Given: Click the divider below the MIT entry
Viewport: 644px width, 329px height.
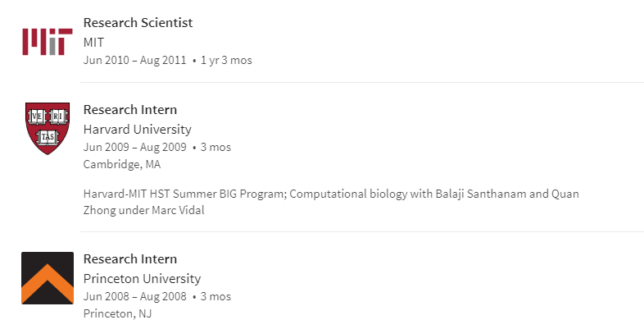Looking at the screenshot, I should click(362, 82).
